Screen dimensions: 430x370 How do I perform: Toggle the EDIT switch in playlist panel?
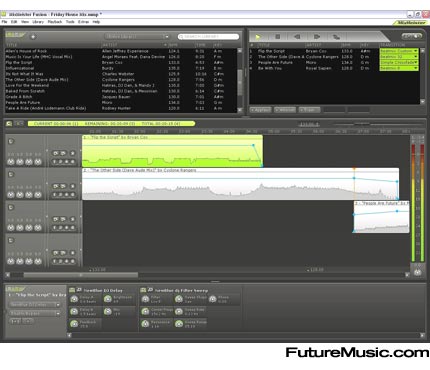coord(412,36)
